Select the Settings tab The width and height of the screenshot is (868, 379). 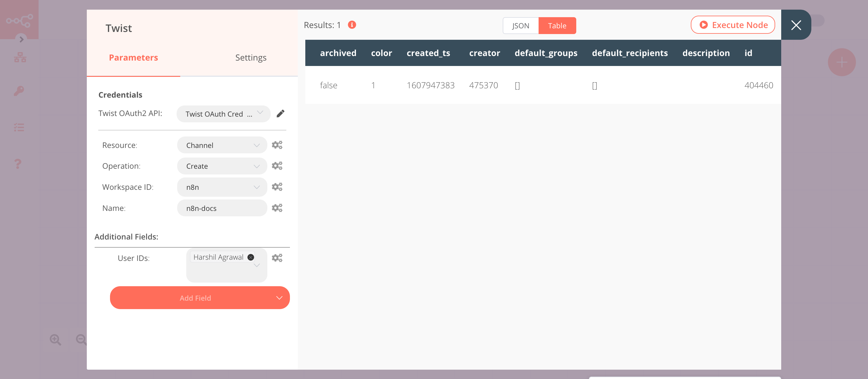point(250,57)
